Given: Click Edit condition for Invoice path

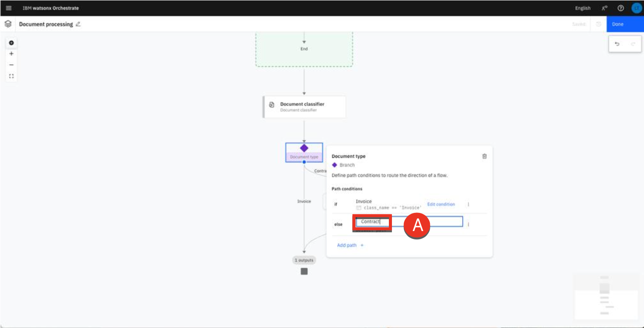Looking at the screenshot, I should 441,204.
